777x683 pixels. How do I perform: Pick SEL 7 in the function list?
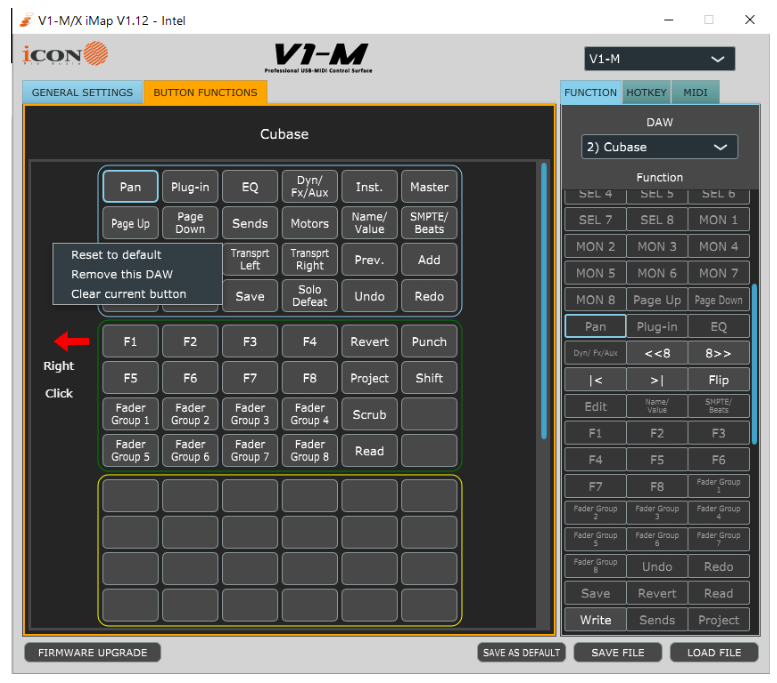coord(595,220)
